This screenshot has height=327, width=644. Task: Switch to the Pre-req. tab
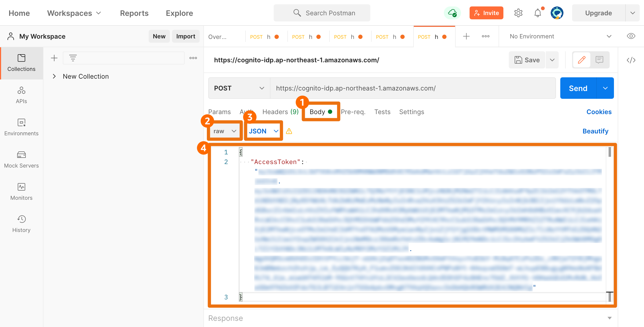tap(353, 112)
